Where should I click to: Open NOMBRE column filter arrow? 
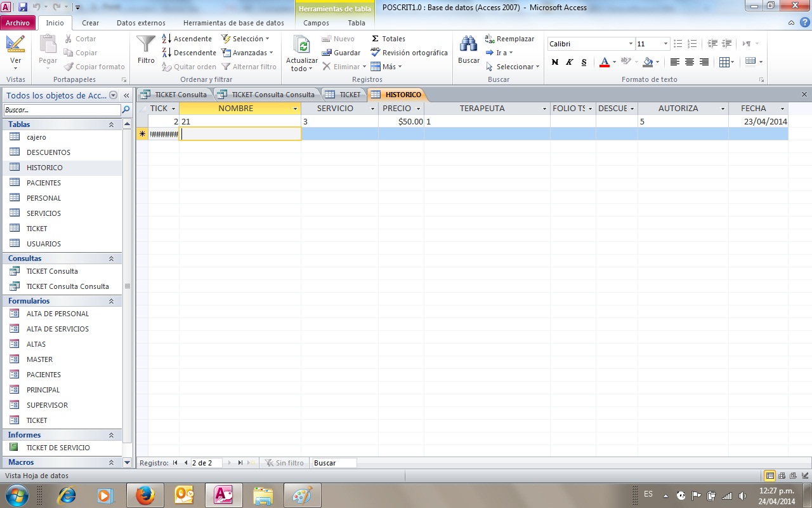[296, 109]
